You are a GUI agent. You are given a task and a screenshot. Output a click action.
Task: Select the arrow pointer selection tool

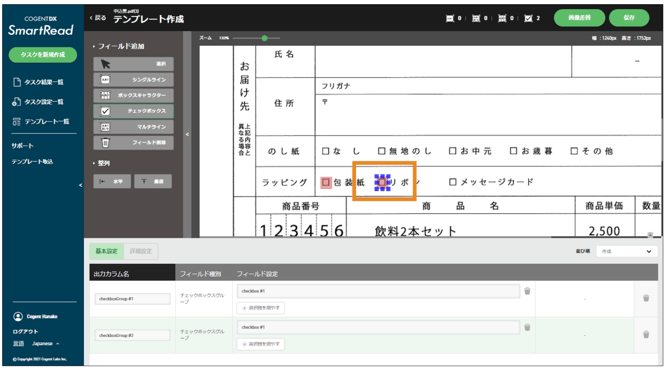[133, 64]
